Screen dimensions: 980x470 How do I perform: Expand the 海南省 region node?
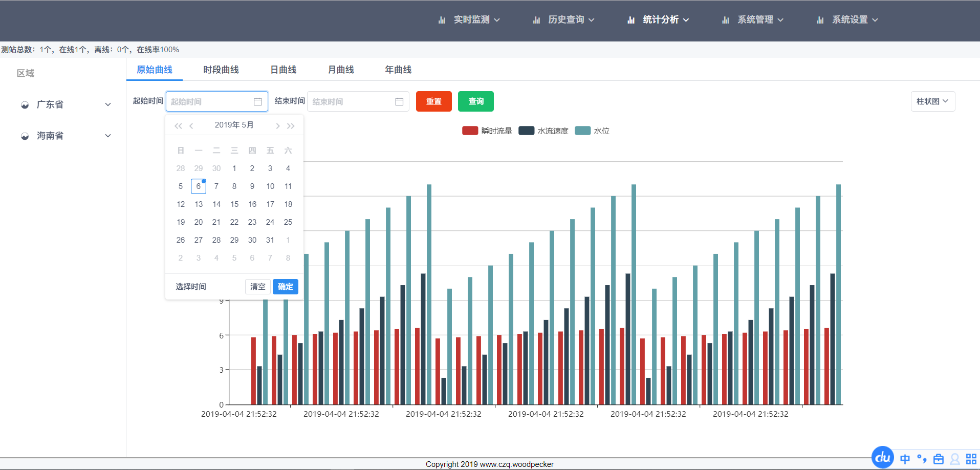(108, 136)
